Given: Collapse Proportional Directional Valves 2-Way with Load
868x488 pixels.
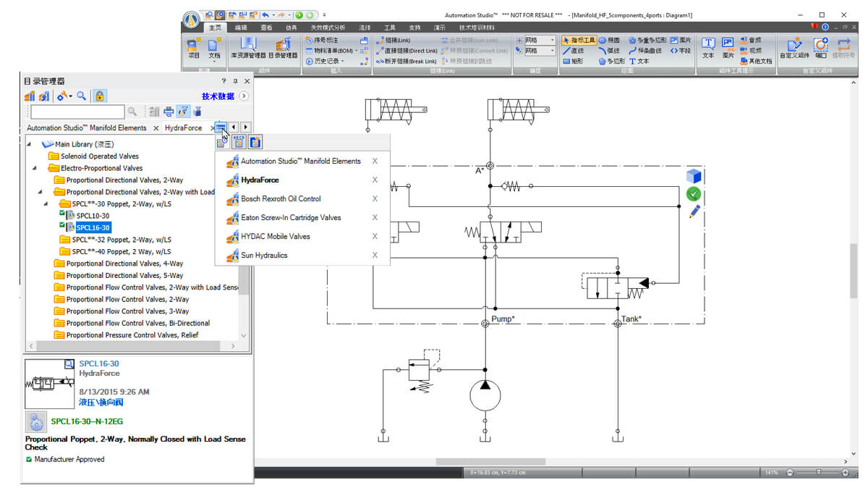Looking at the screenshot, I should [41, 192].
